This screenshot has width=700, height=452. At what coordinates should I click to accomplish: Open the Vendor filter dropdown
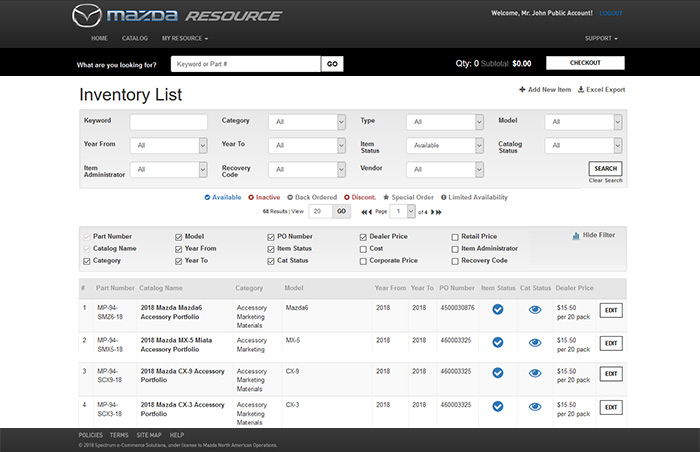tap(445, 170)
